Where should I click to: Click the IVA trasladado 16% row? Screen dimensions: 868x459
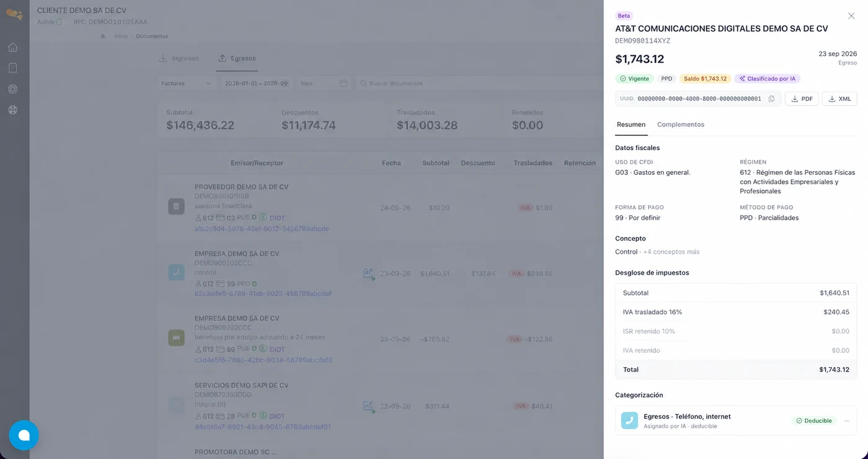tap(736, 312)
